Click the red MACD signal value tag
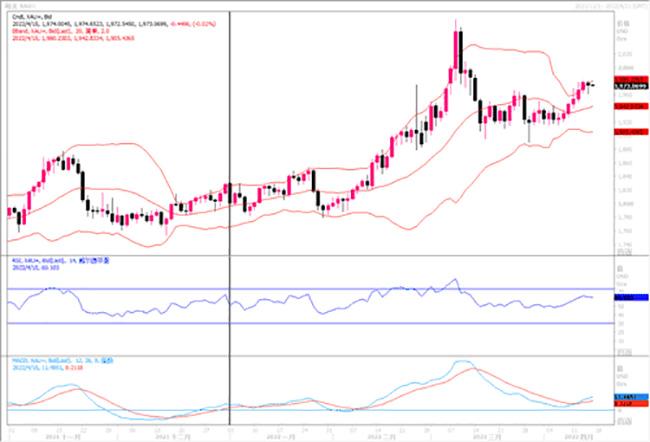Image resolution: width=650 pixels, height=442 pixels. coord(627,404)
